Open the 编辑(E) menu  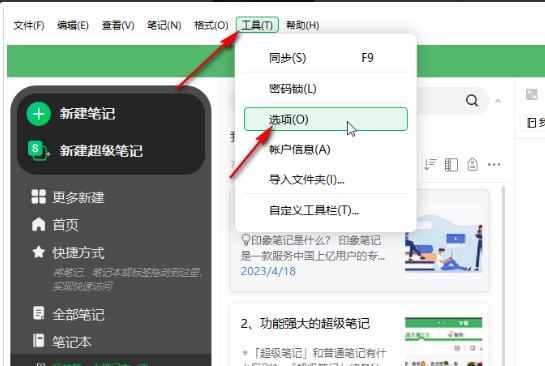(73, 25)
